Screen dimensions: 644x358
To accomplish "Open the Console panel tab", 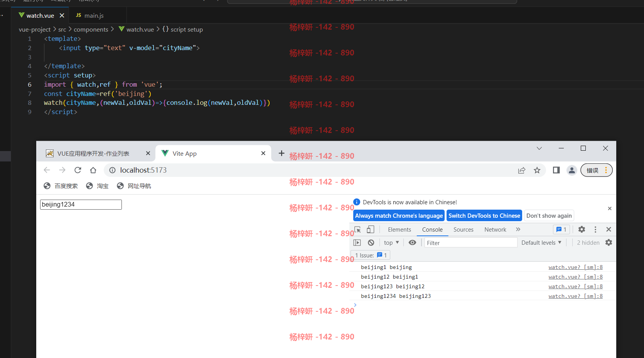I will point(432,229).
